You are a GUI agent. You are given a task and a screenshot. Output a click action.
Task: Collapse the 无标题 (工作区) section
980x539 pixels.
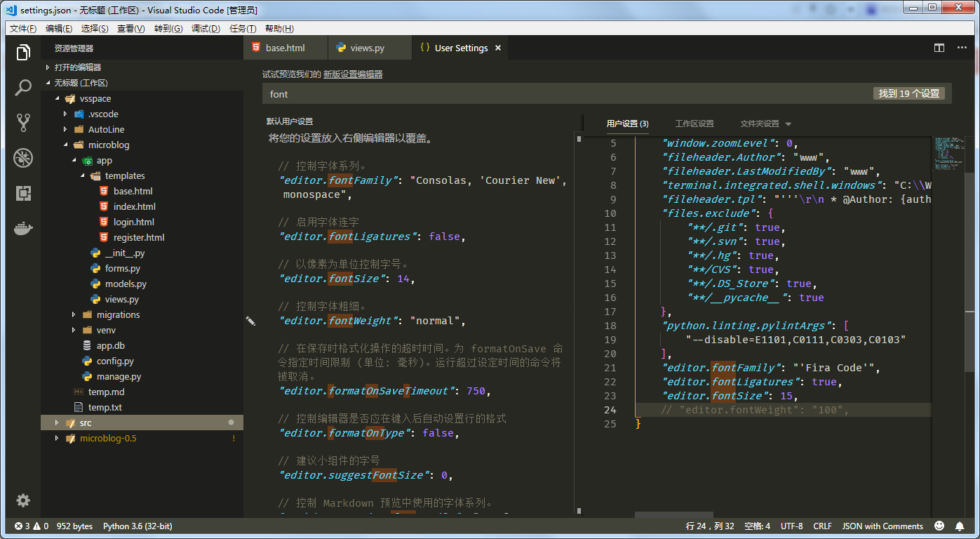point(81,83)
